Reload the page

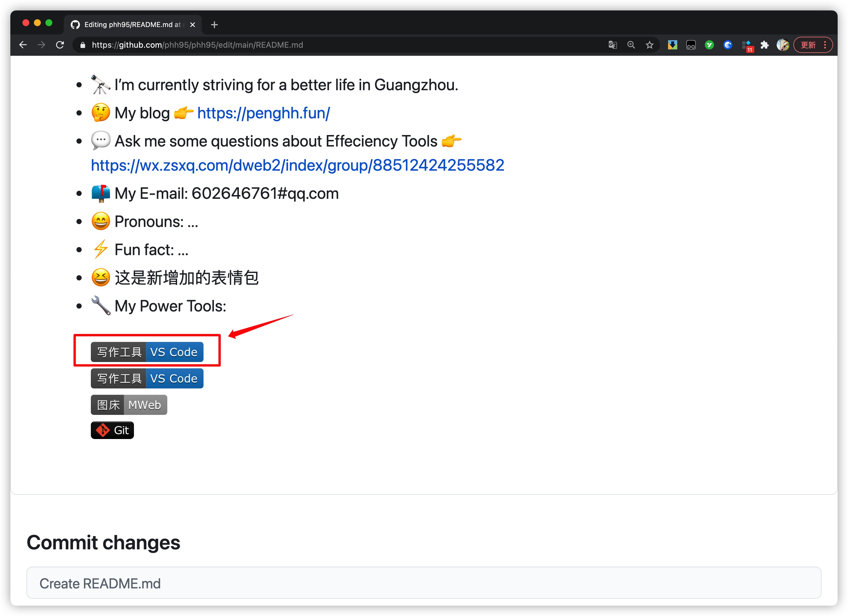click(60, 45)
